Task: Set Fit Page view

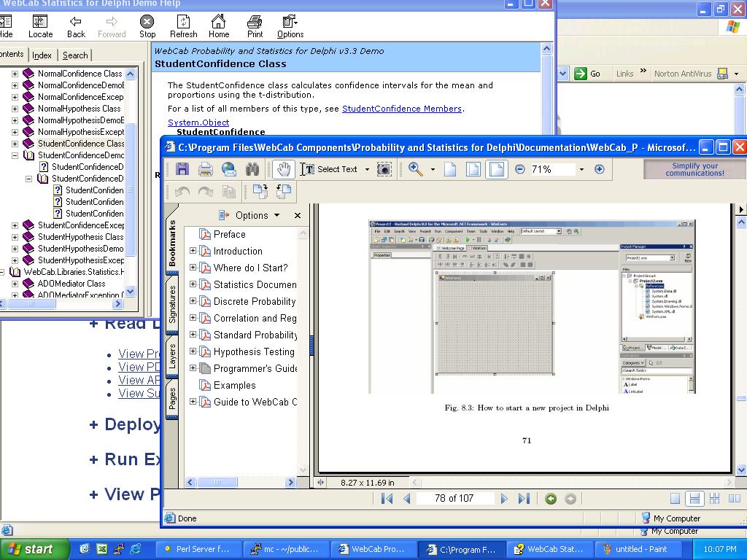Action: 473,169
